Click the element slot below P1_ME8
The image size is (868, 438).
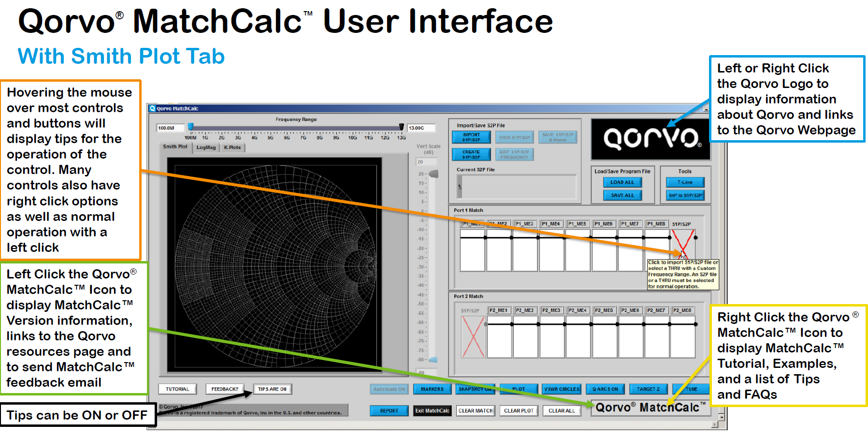(657, 250)
